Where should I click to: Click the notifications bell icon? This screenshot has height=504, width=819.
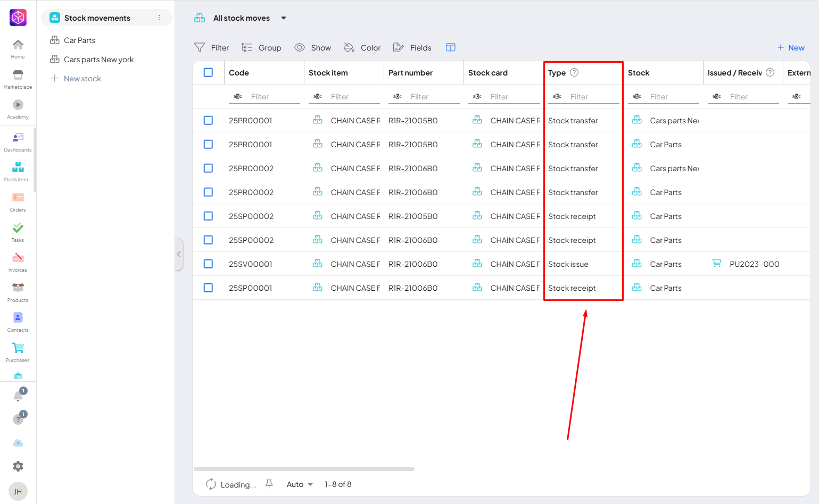[x=18, y=396]
